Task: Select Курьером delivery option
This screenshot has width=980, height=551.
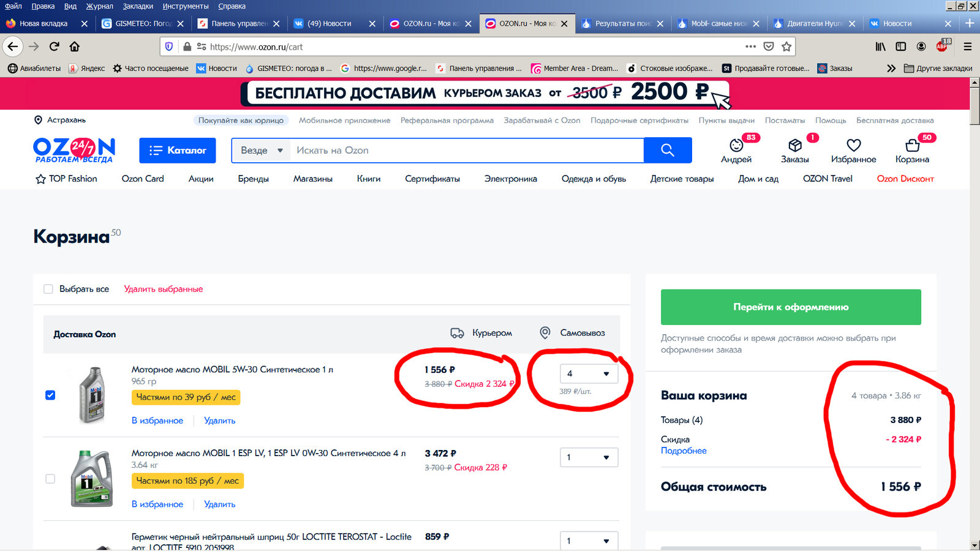Action: tap(481, 333)
